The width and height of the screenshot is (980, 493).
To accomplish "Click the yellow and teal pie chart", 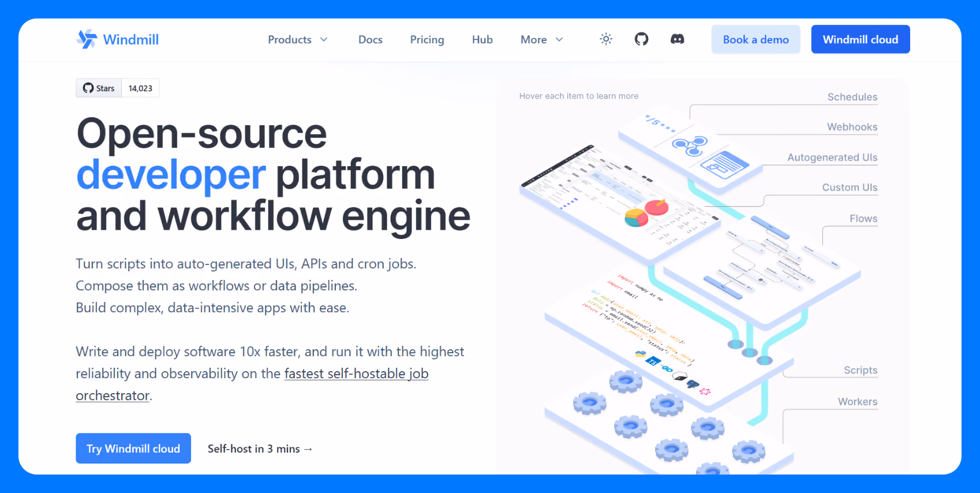I will click(637, 218).
